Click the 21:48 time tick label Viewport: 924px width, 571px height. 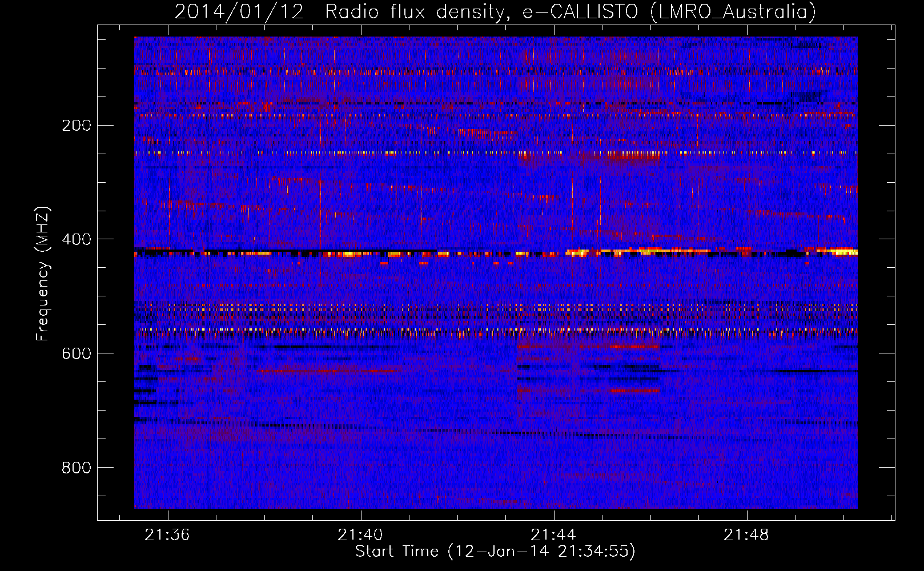(746, 534)
